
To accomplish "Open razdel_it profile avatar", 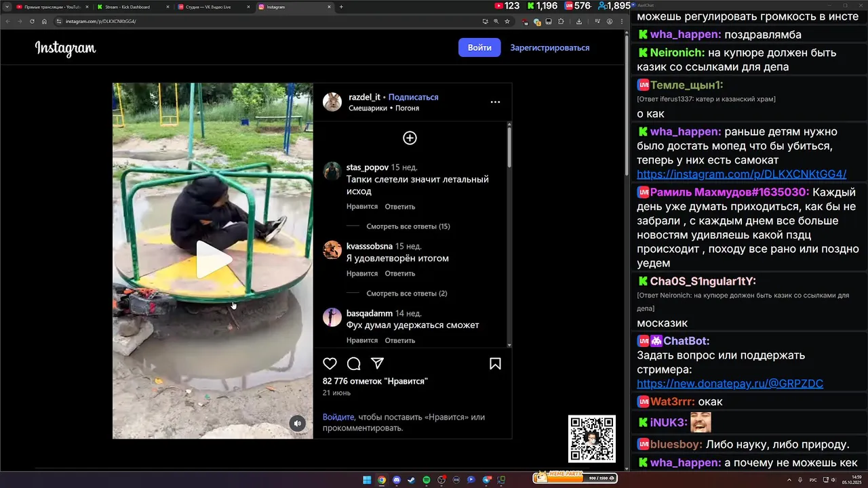I will coord(332,102).
